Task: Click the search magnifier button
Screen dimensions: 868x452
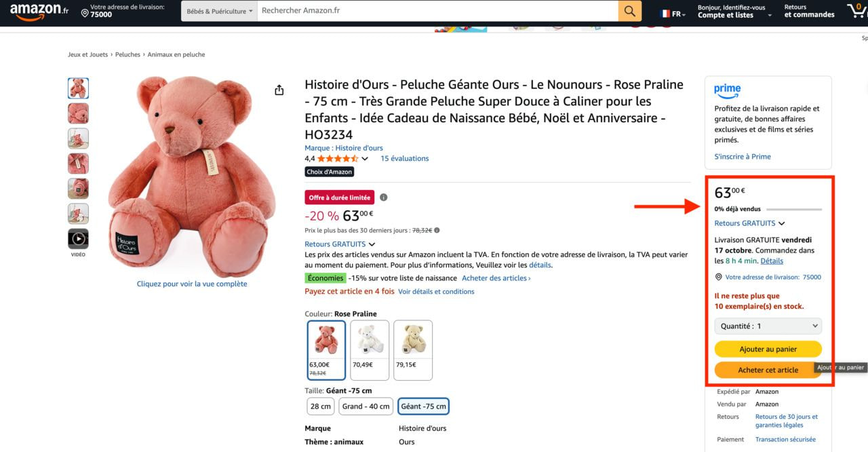Action: (629, 11)
